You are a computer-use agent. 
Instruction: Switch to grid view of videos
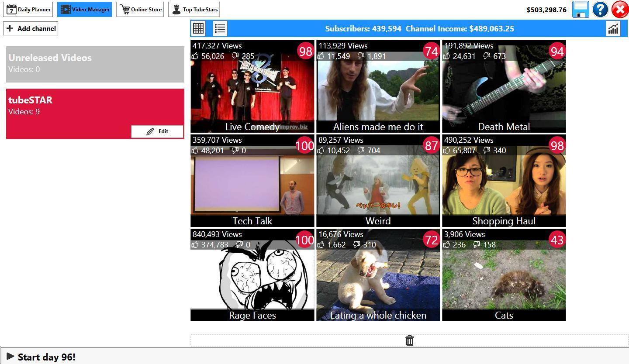[x=198, y=28]
